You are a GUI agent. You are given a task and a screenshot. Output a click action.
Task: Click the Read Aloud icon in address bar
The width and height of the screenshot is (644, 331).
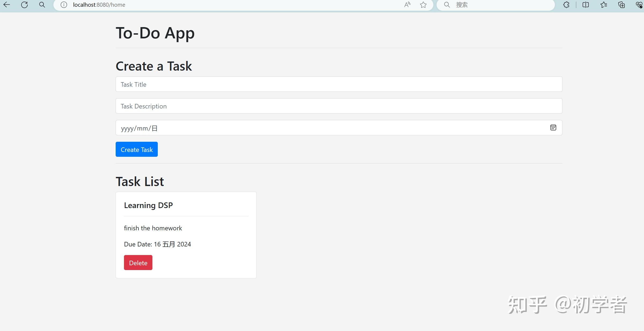tap(407, 5)
